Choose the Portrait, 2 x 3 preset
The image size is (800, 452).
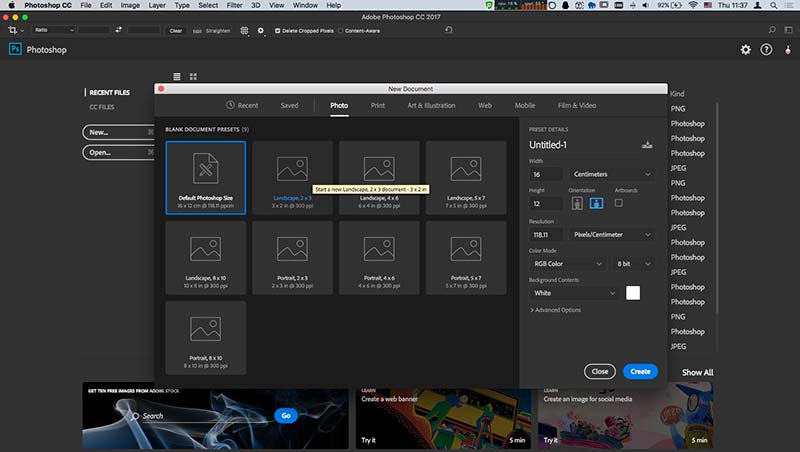(292, 258)
